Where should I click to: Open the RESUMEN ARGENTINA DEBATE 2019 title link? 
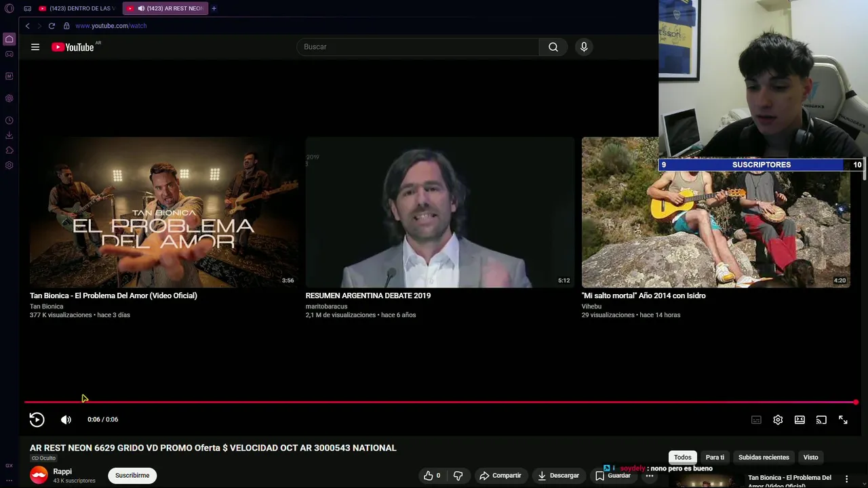click(x=368, y=296)
